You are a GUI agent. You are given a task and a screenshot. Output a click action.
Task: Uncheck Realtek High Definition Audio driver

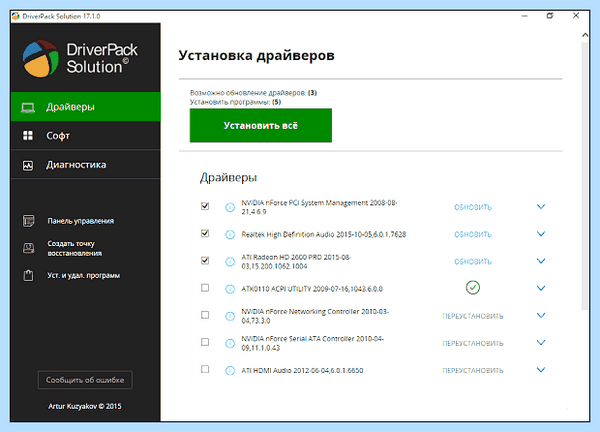(205, 233)
